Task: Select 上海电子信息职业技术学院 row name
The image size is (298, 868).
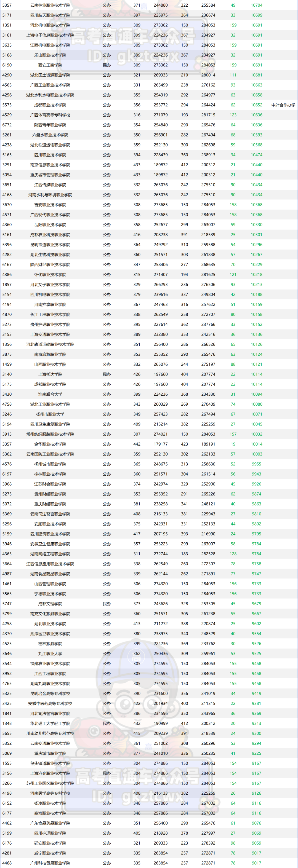Action: pyautogui.click(x=50, y=35)
